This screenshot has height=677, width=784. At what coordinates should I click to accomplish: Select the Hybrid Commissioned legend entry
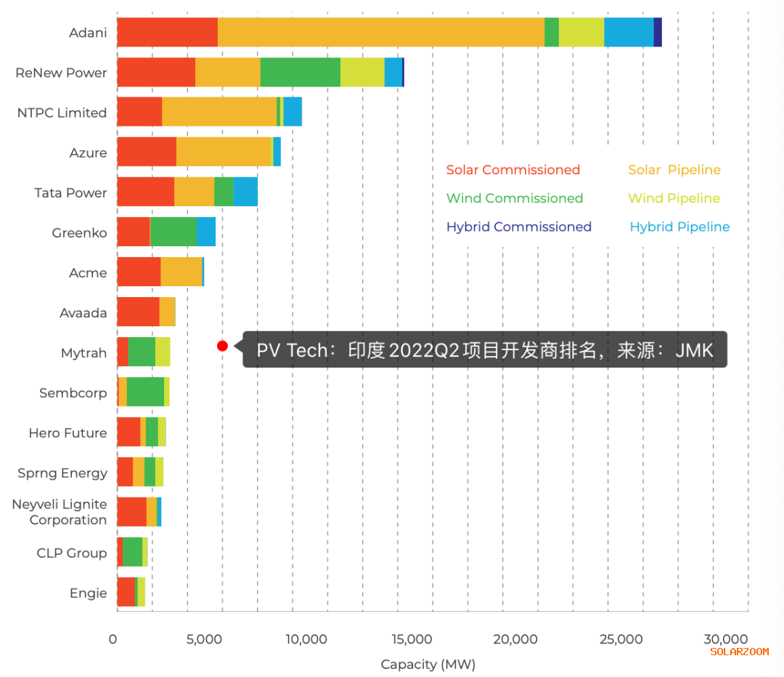[x=518, y=227]
